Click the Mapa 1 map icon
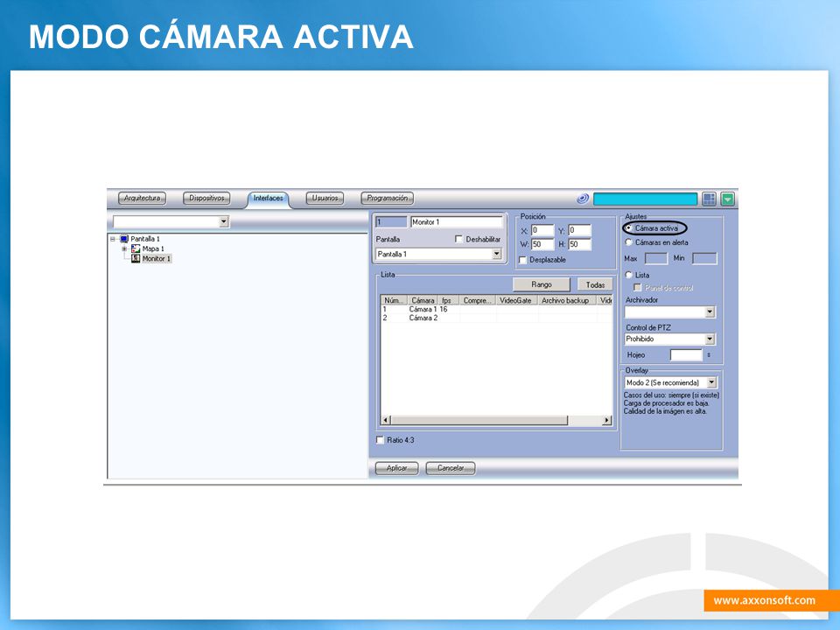Screen dimensions: 840x630 136,248
